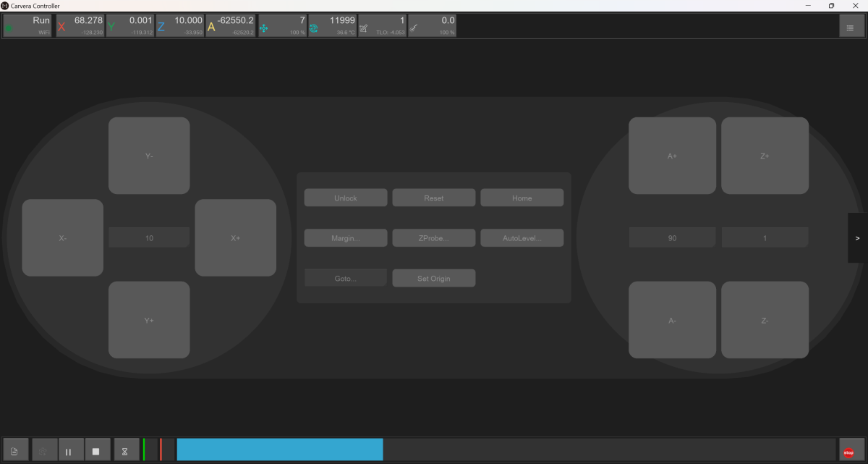Image resolution: width=868 pixels, height=464 pixels.
Task: Open the tool number status panel
Action: pyautogui.click(x=382, y=26)
